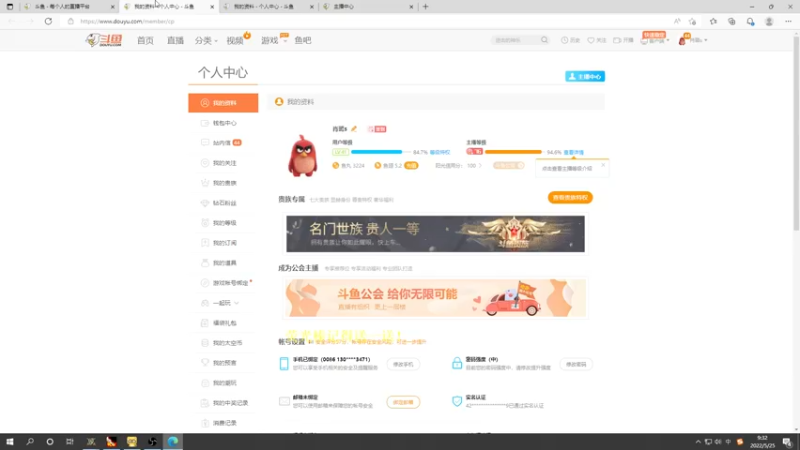Open the 斗鱼公会 guild banner
Image resolution: width=800 pixels, height=450 pixels.
[x=435, y=298]
